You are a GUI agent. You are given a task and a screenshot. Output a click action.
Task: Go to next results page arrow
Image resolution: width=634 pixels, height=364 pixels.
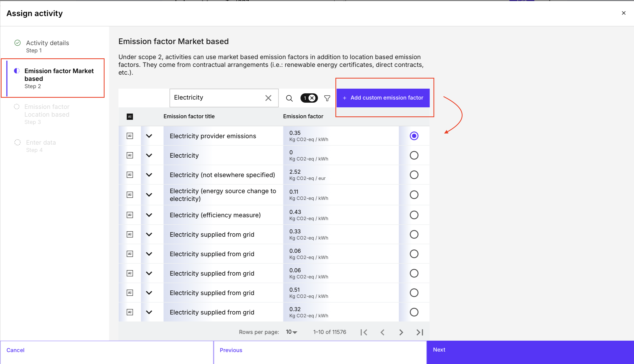click(x=401, y=332)
